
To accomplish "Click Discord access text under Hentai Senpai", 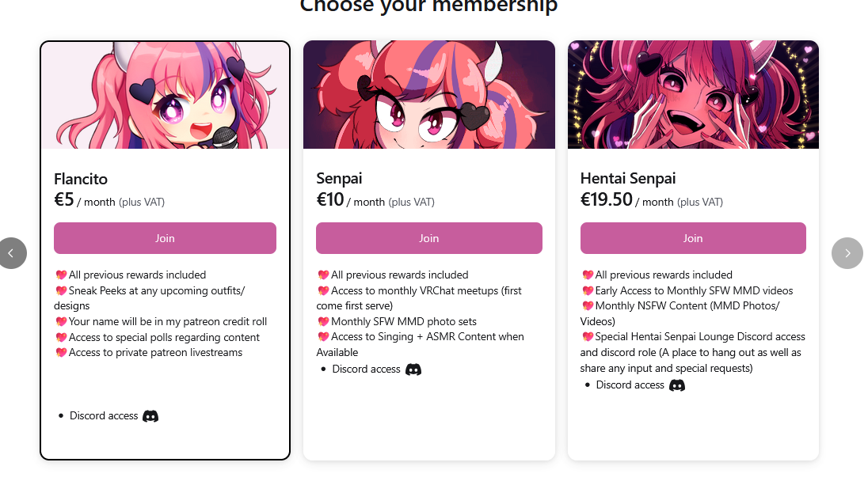I will (630, 385).
